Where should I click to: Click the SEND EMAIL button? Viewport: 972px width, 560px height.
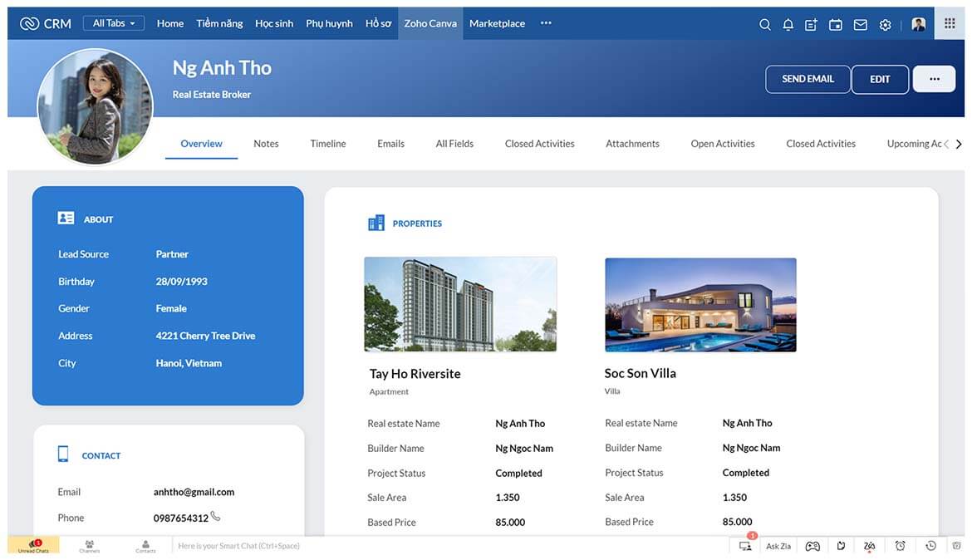click(808, 79)
